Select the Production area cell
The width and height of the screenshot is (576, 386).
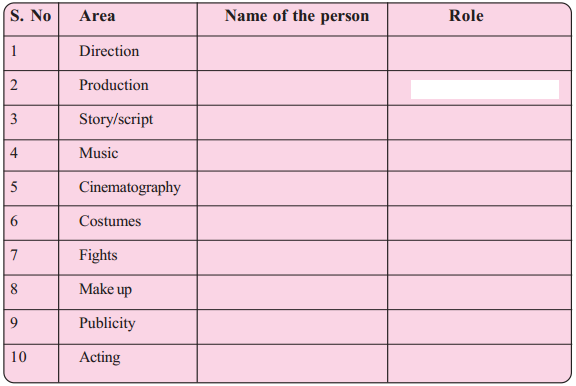coord(128,88)
